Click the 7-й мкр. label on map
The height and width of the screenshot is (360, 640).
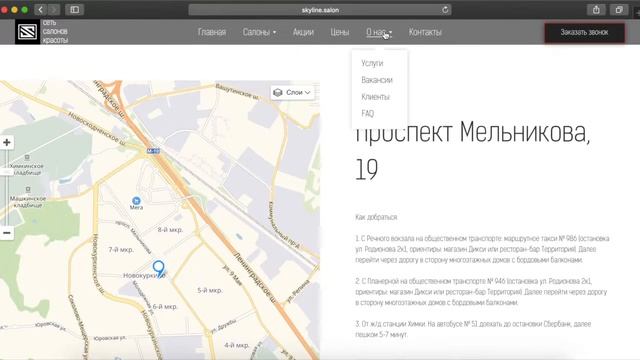(121, 249)
